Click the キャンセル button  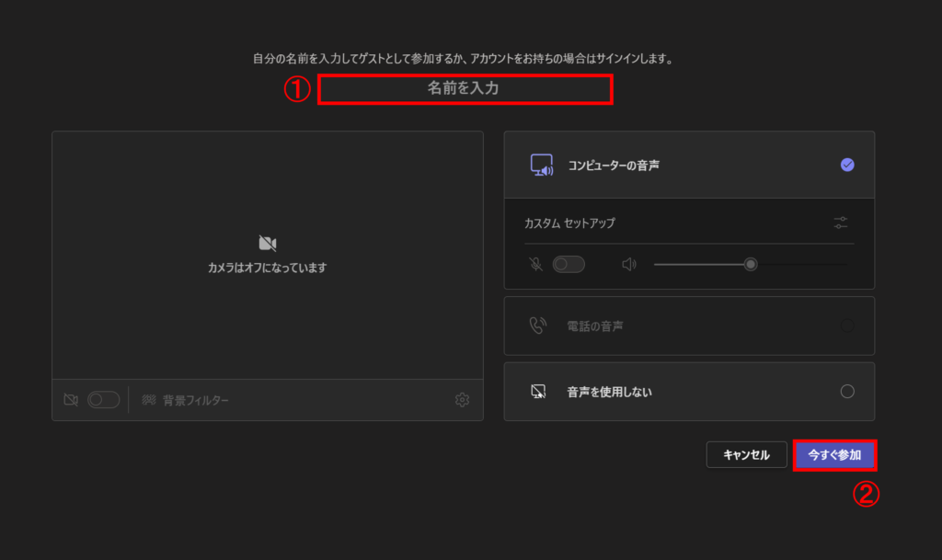[746, 455]
